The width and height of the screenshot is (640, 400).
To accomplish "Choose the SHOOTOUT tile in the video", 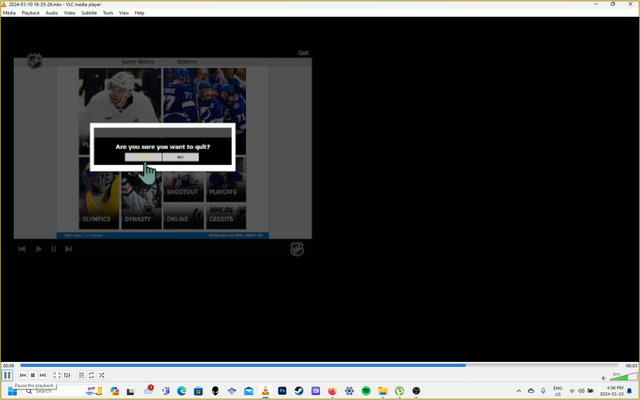I will pyautogui.click(x=184, y=186).
